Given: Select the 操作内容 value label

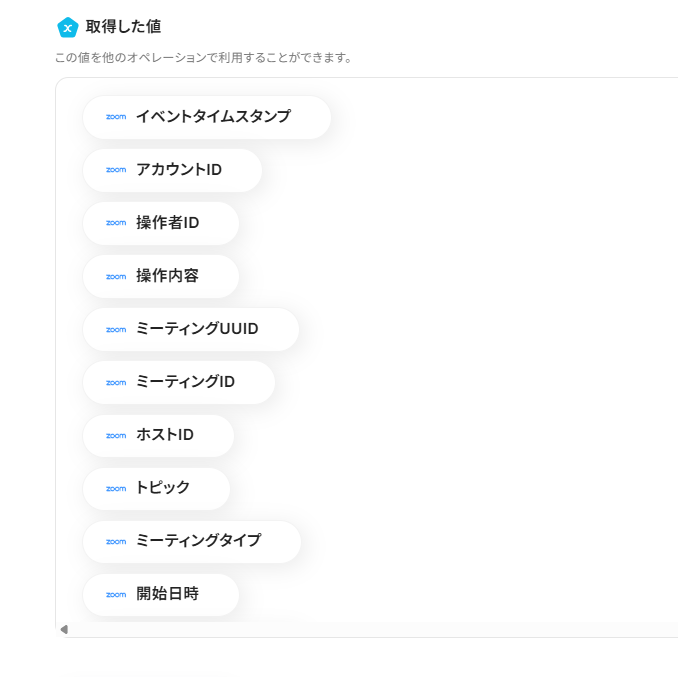Looking at the screenshot, I should (x=168, y=276).
